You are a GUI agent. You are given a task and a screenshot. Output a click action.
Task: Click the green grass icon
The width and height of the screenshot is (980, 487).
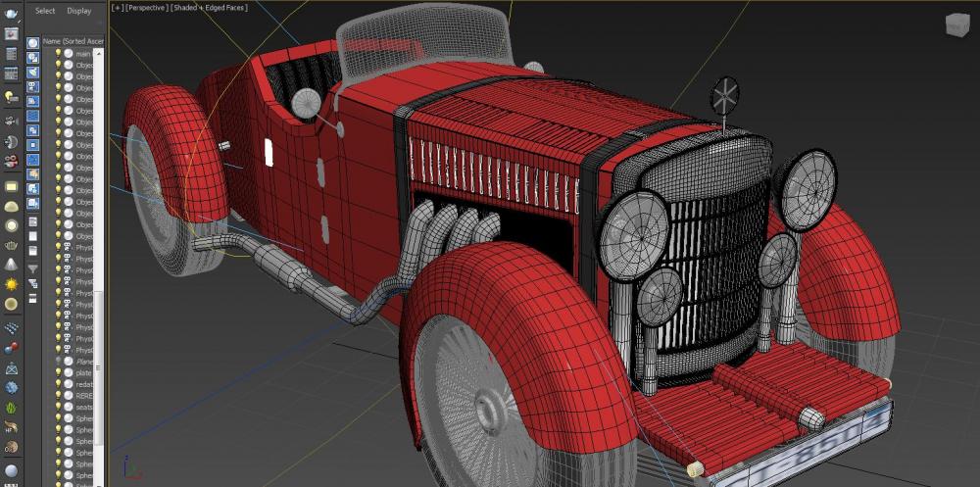[x=11, y=408]
